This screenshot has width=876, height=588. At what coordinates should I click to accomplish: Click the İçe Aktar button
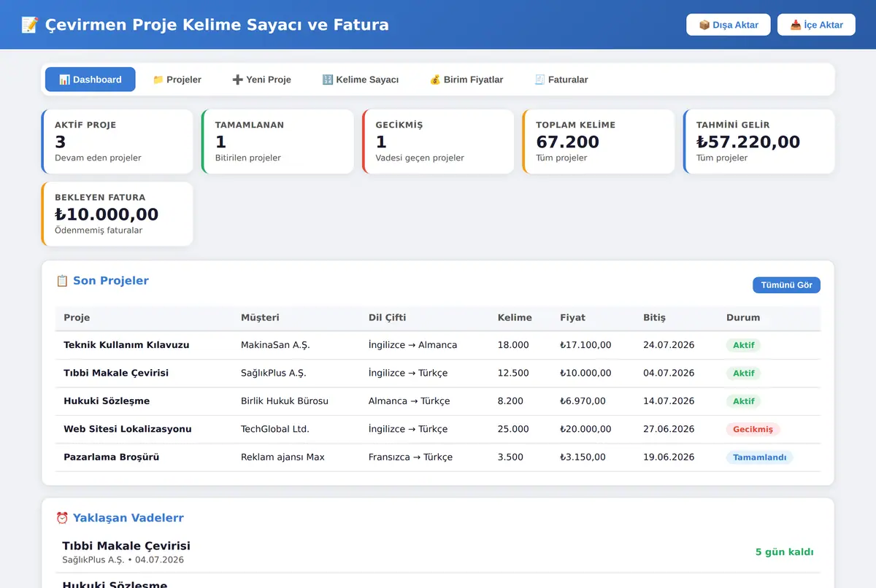tap(816, 25)
